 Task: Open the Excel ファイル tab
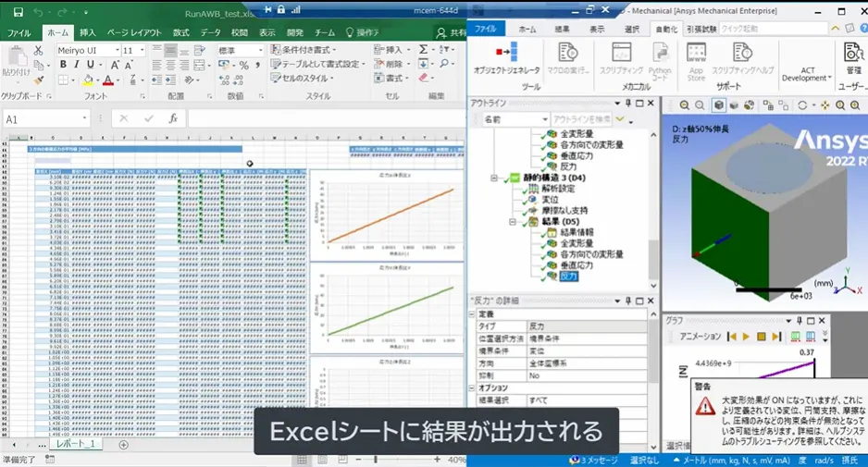click(x=19, y=32)
